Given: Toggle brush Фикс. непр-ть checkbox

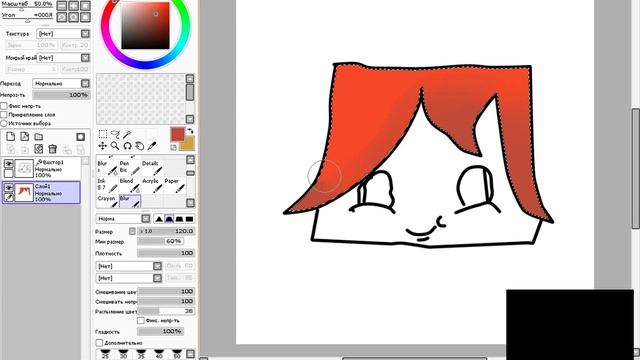Looking at the screenshot, I should pos(141,321).
